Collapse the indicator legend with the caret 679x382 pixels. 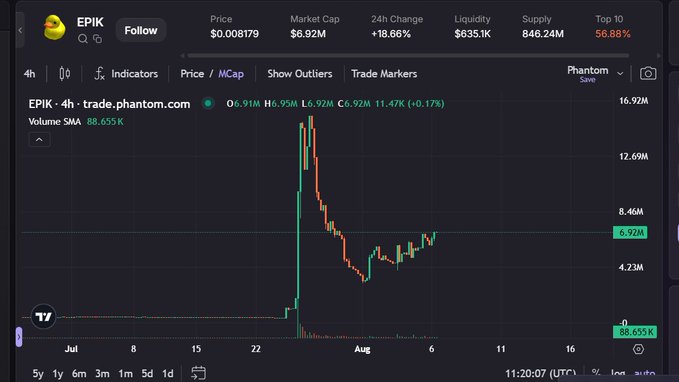39,139
